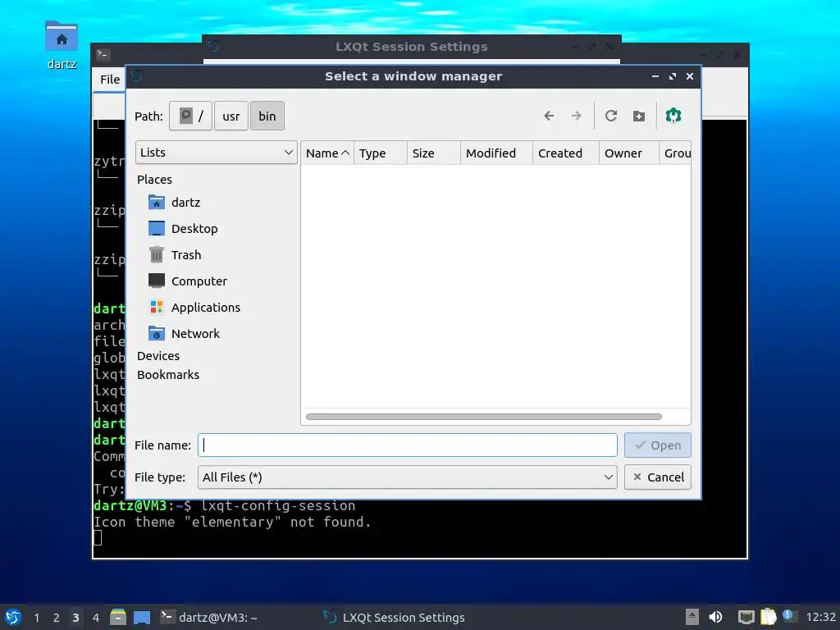Click the 12:32 clock in the taskbar

820,618
